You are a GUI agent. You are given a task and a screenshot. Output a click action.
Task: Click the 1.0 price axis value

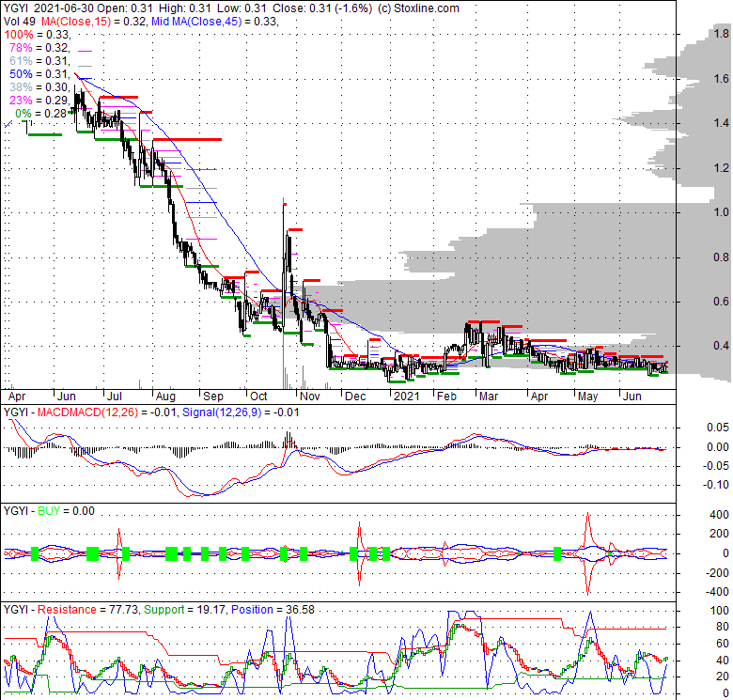tap(722, 212)
